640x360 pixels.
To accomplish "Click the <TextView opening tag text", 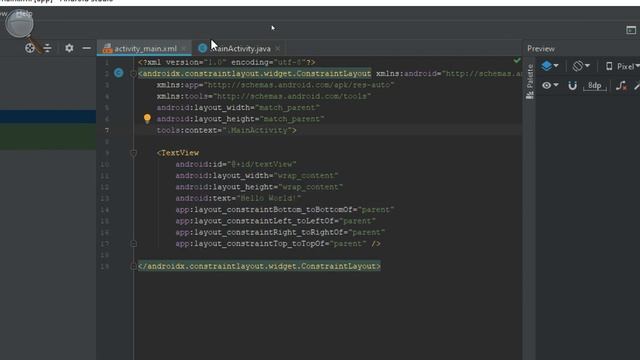I will [x=178, y=153].
